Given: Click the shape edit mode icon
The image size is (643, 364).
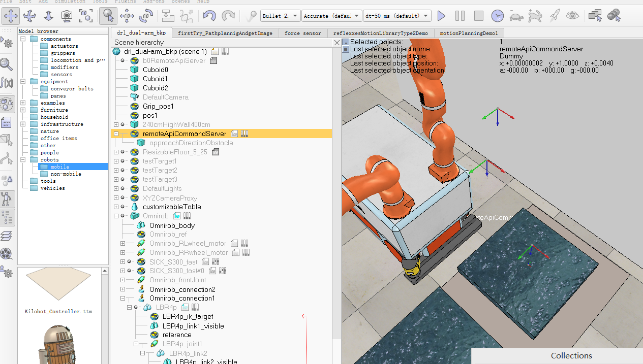Looking at the screenshot, I should point(7,141).
